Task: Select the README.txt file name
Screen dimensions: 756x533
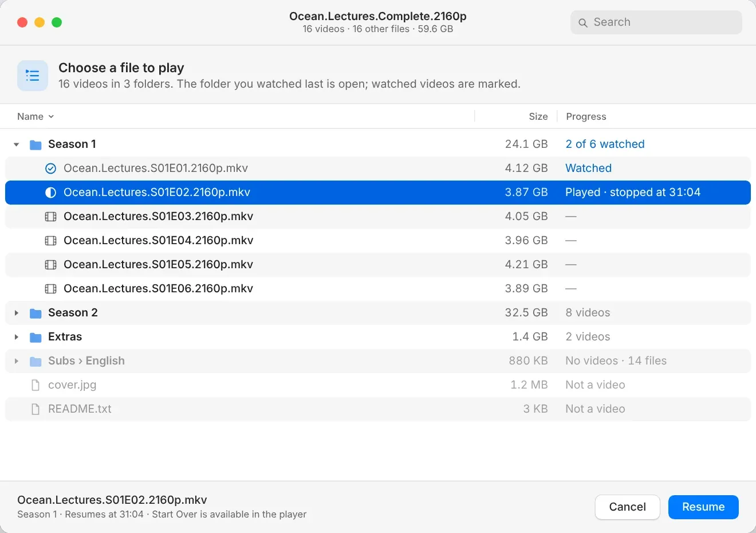Action: [x=80, y=409]
